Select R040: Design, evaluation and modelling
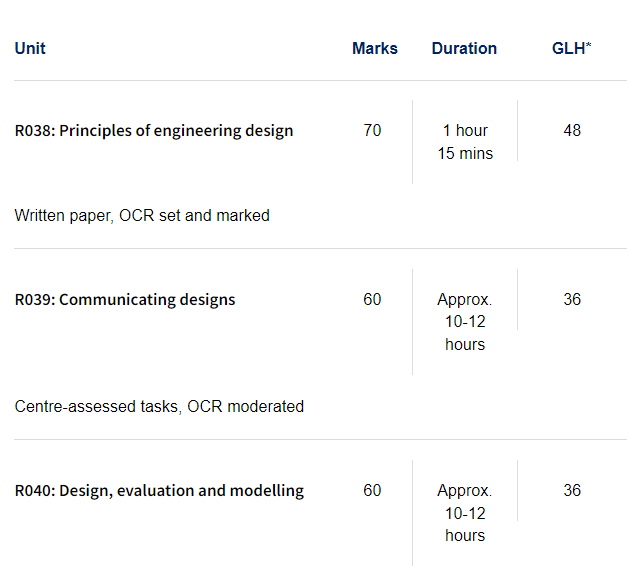 159,491
